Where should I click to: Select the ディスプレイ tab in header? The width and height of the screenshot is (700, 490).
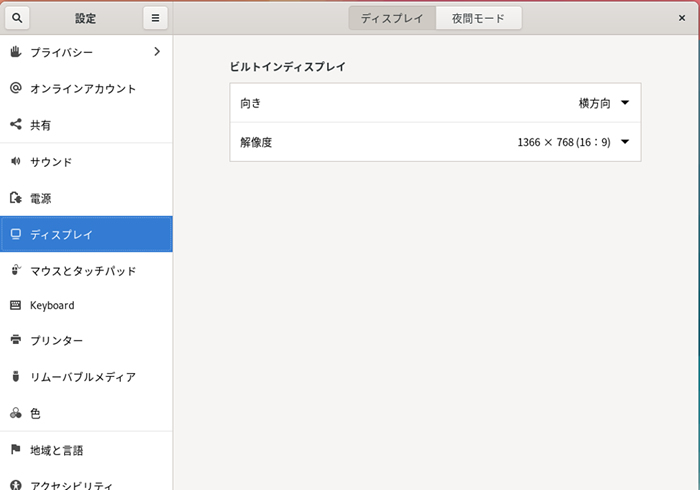393,18
